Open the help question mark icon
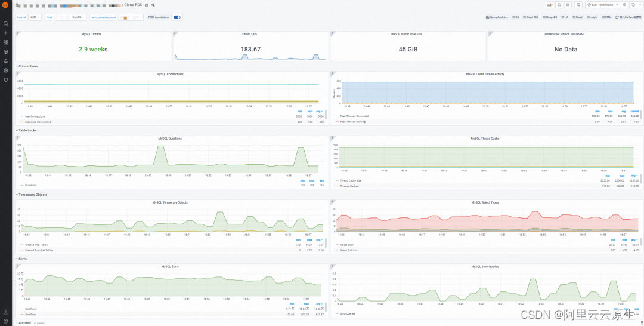Screen dimensions: 644x326 [x=6, y=321]
